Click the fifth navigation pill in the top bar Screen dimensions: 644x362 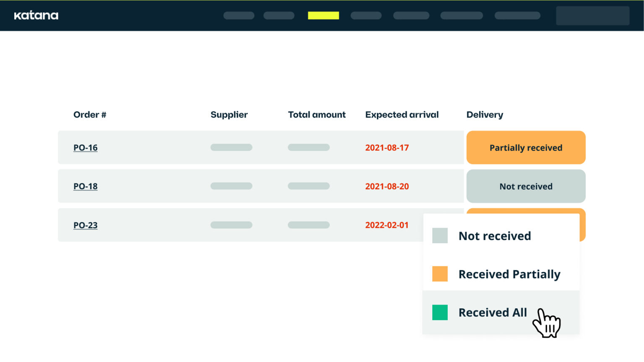(x=411, y=15)
